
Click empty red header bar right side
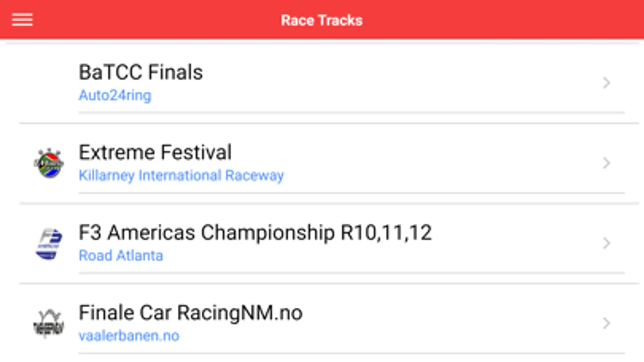coord(524,20)
